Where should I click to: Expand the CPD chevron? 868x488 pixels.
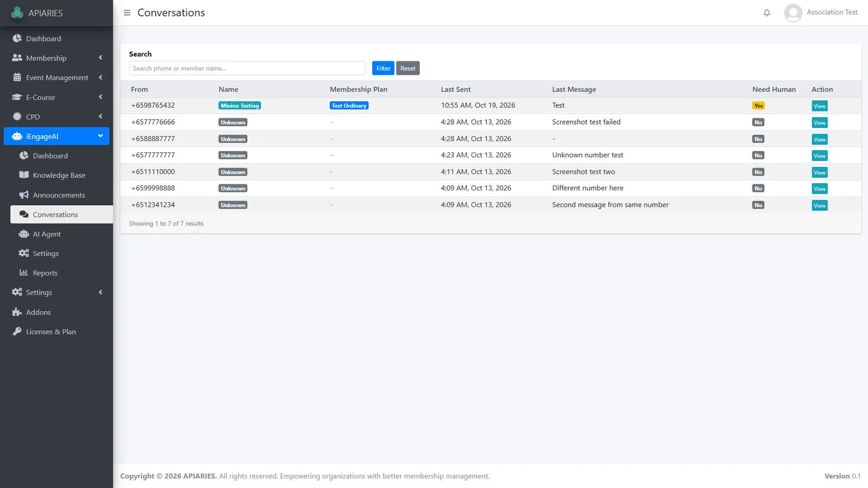[100, 117]
